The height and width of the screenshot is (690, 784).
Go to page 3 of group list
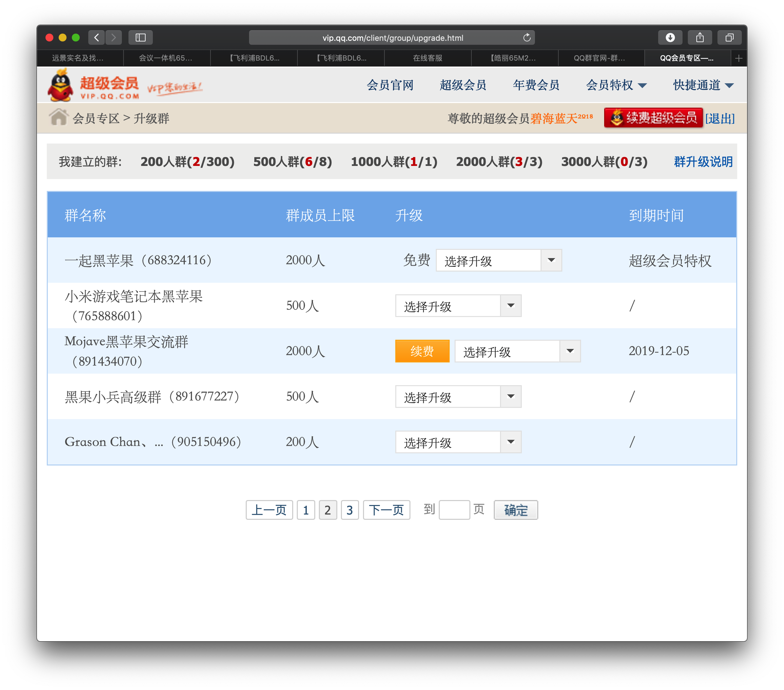tap(350, 510)
